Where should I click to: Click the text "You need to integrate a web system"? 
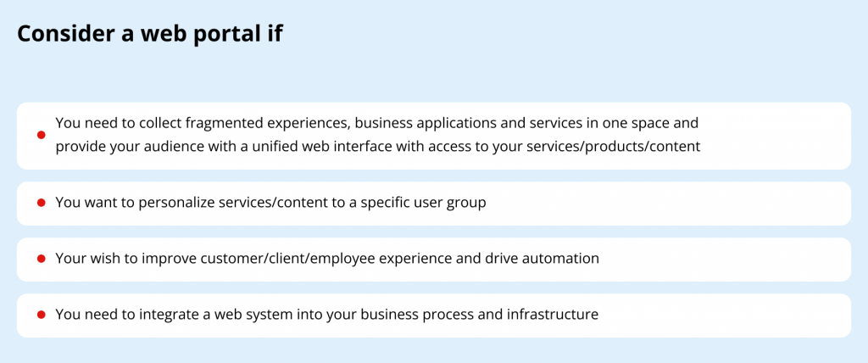point(165,315)
